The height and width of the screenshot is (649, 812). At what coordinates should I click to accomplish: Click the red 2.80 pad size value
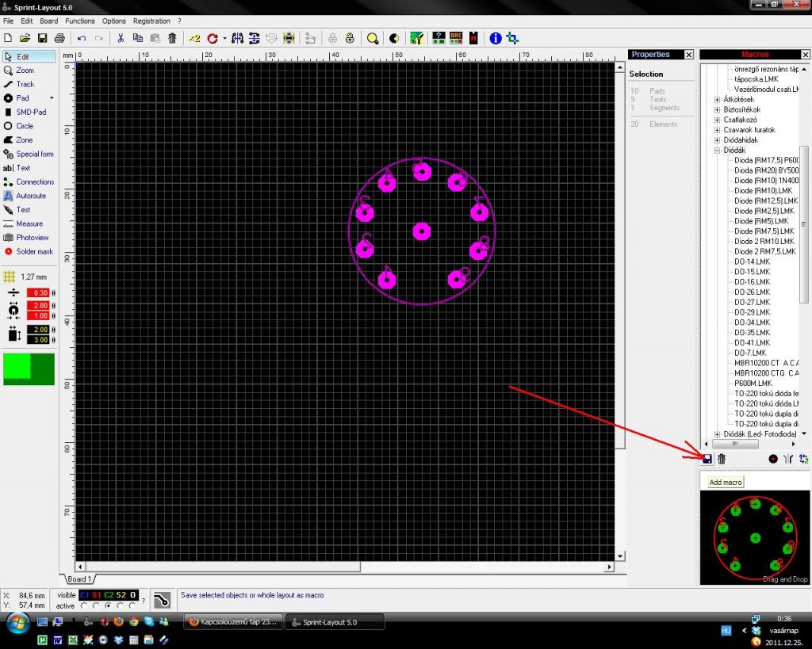click(38, 305)
